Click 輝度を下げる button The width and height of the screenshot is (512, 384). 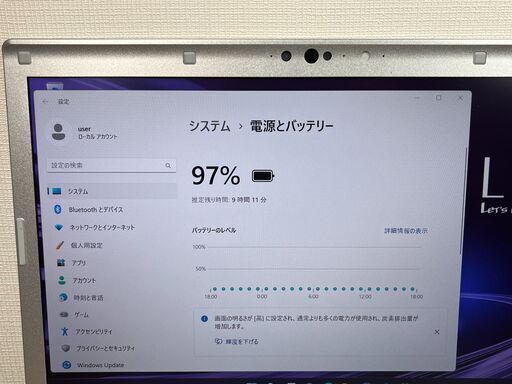237,341
